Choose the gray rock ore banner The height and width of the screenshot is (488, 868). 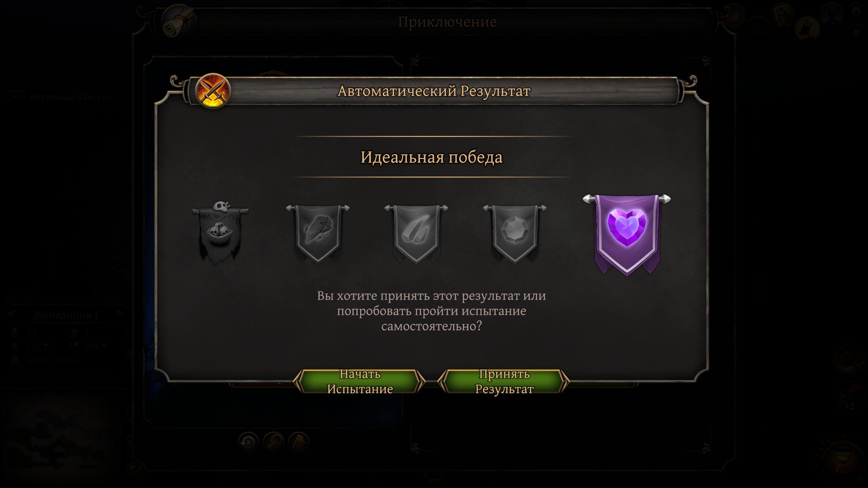click(318, 234)
